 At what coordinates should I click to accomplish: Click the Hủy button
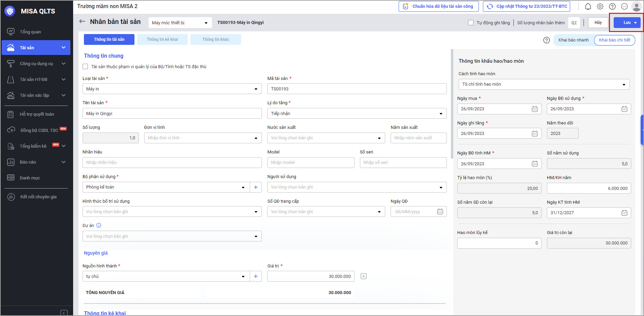click(x=598, y=23)
